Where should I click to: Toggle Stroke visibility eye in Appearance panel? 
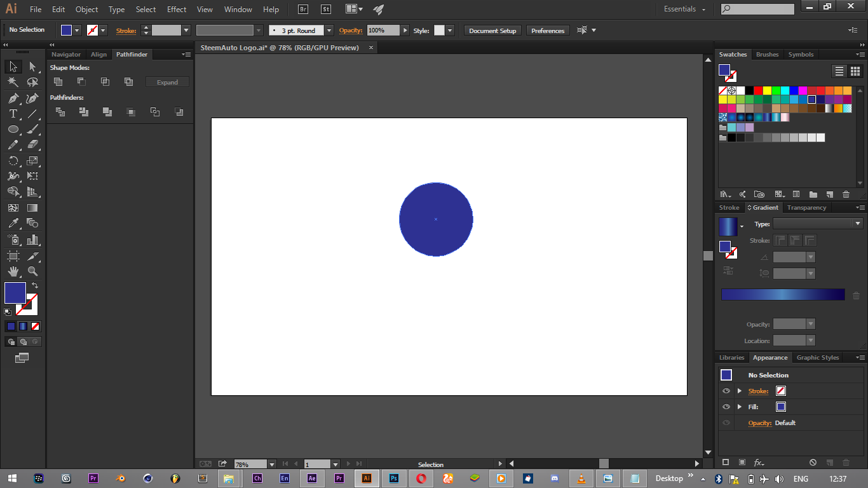tap(726, 391)
